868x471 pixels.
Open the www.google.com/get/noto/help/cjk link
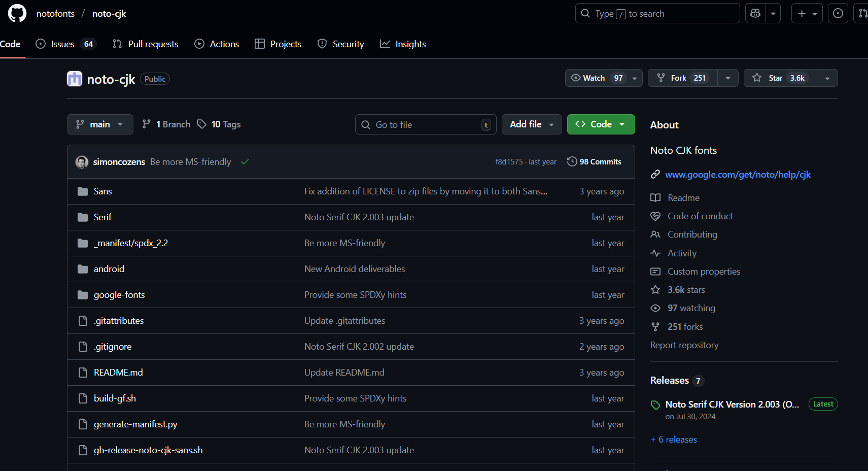(x=738, y=175)
